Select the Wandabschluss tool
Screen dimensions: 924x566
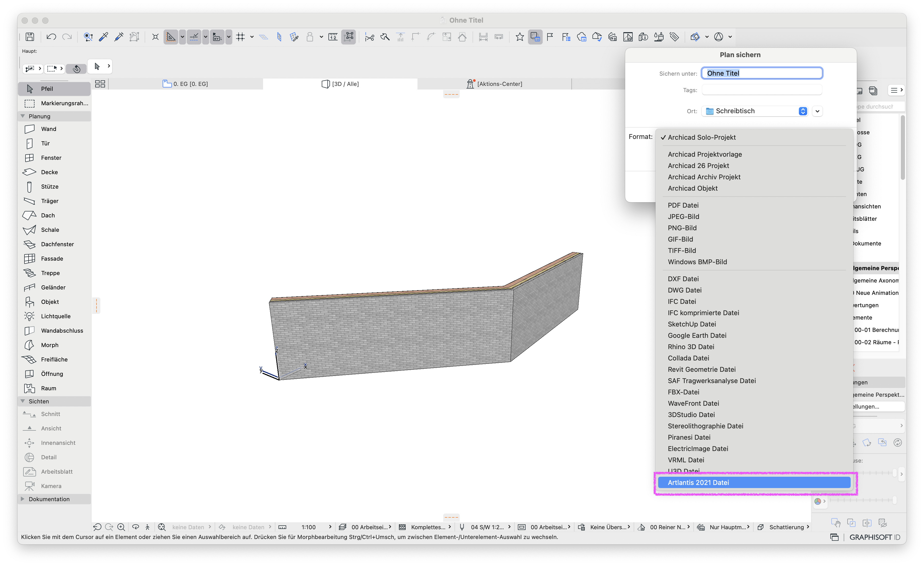pyautogui.click(x=54, y=331)
